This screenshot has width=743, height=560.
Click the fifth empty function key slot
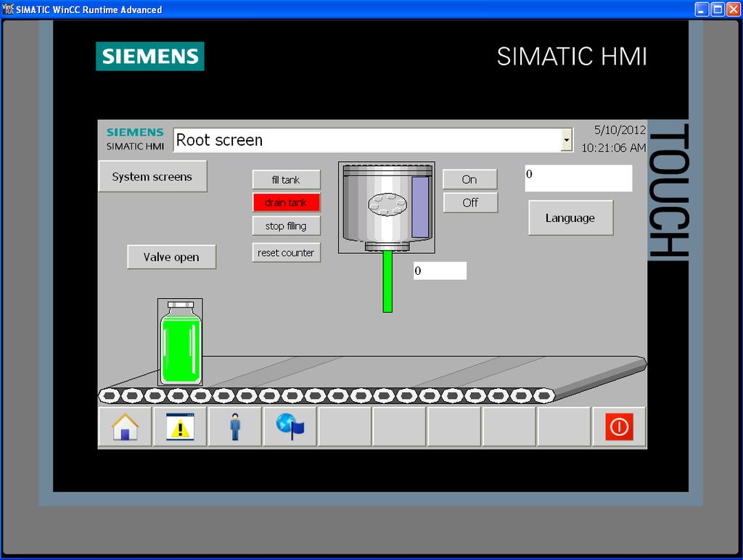tap(564, 427)
